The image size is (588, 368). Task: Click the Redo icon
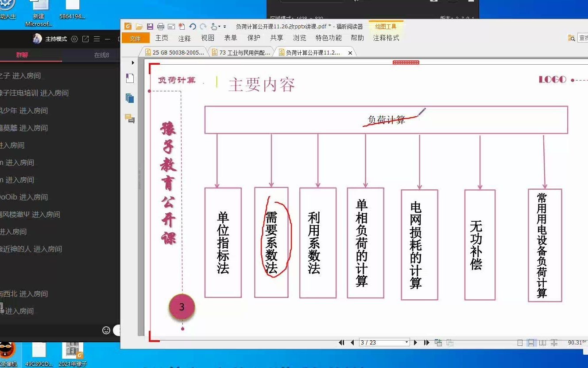coord(203,26)
